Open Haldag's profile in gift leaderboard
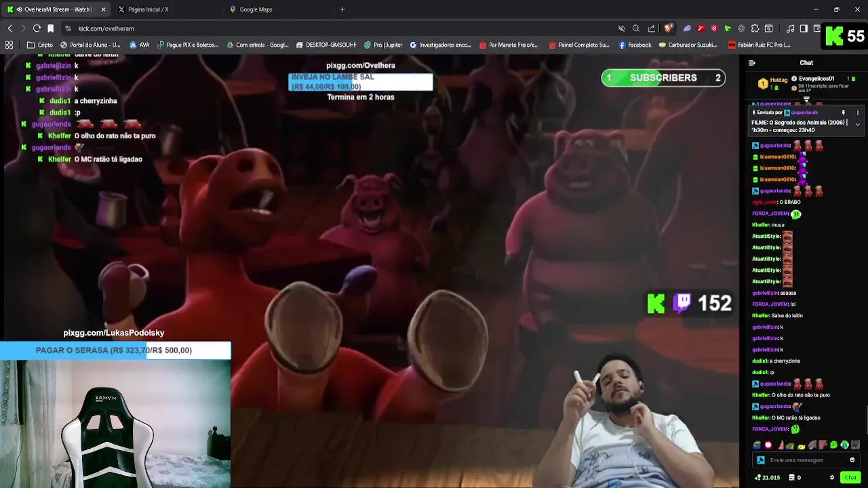The height and width of the screenshot is (488, 868). pyautogui.click(x=772, y=83)
